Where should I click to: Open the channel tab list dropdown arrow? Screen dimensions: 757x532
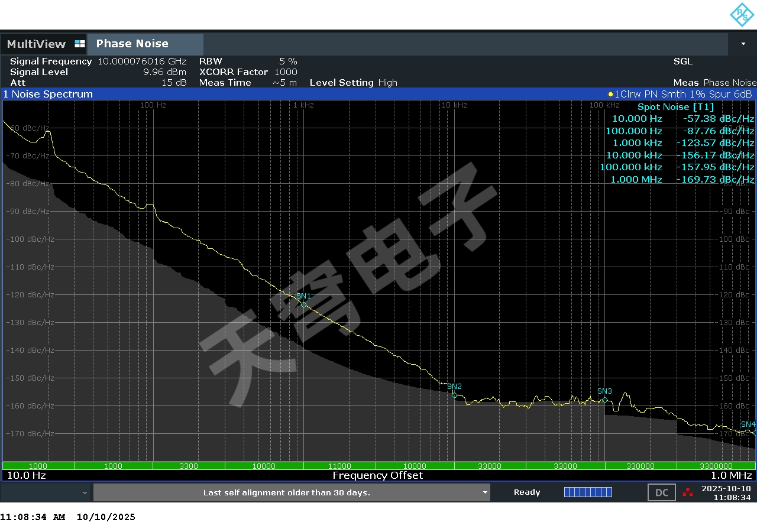click(743, 44)
